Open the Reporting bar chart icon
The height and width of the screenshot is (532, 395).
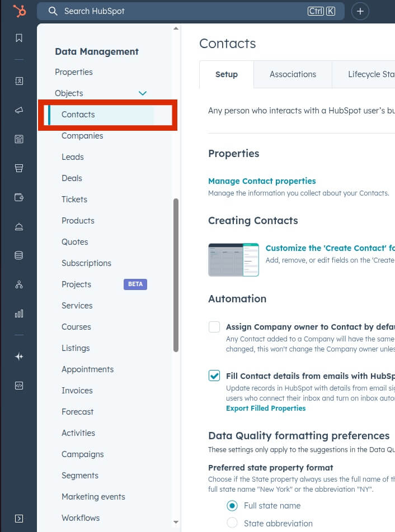click(x=19, y=313)
